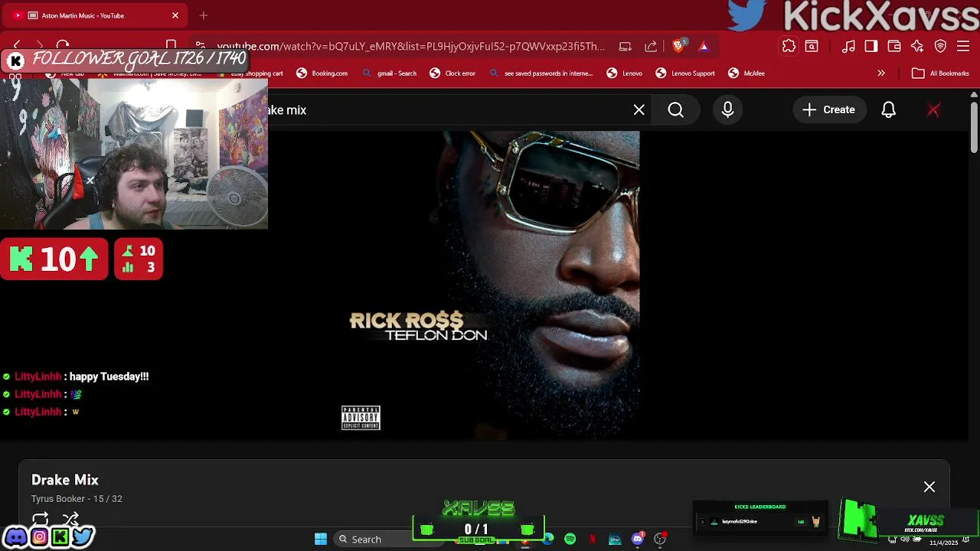Click the page vertical scrollbar

pyautogui.click(x=974, y=126)
